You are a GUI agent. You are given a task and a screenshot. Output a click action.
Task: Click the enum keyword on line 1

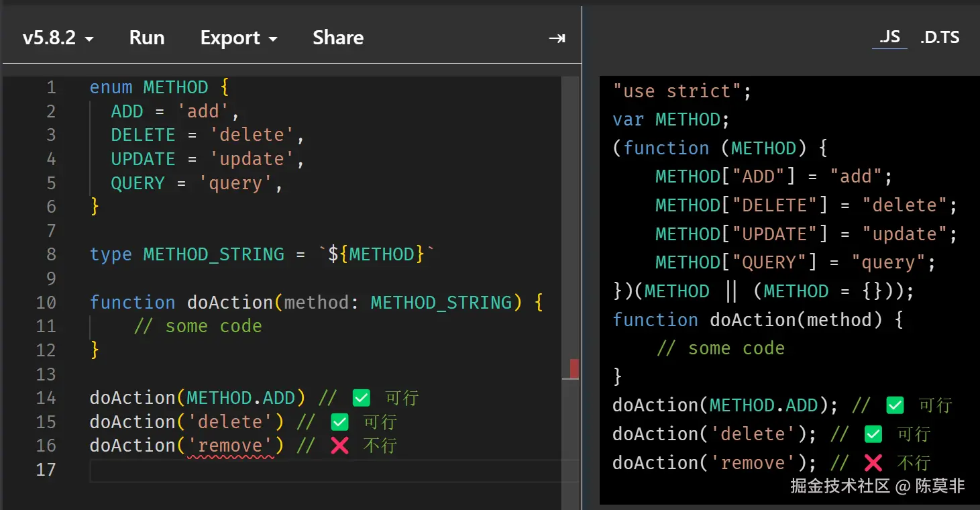(x=111, y=87)
